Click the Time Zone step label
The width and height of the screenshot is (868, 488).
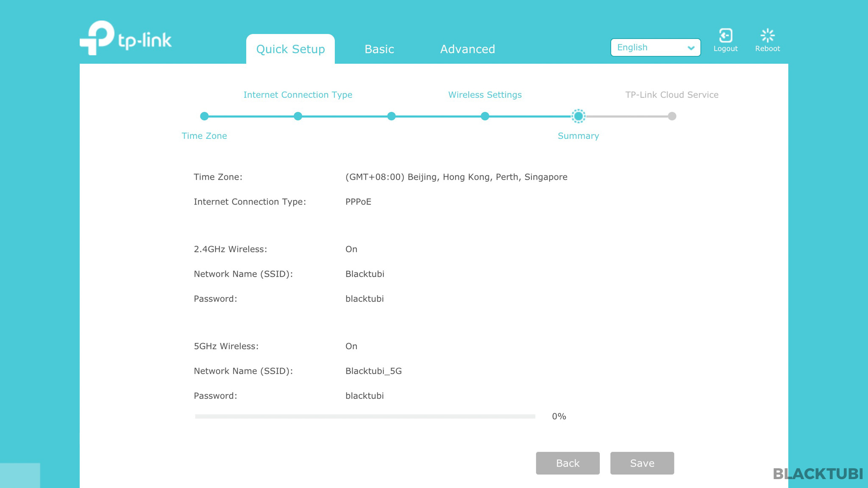click(204, 136)
